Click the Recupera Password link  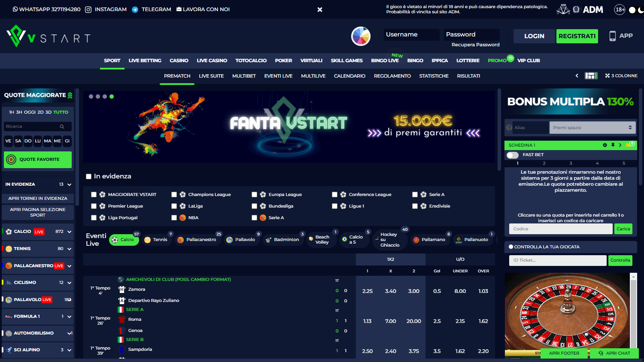(475, 45)
